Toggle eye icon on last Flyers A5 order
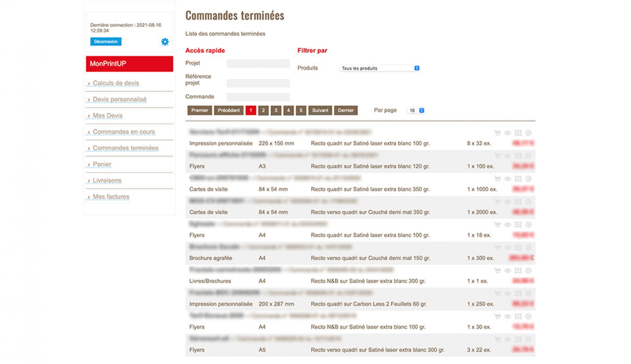631x364 pixels. coord(508,340)
